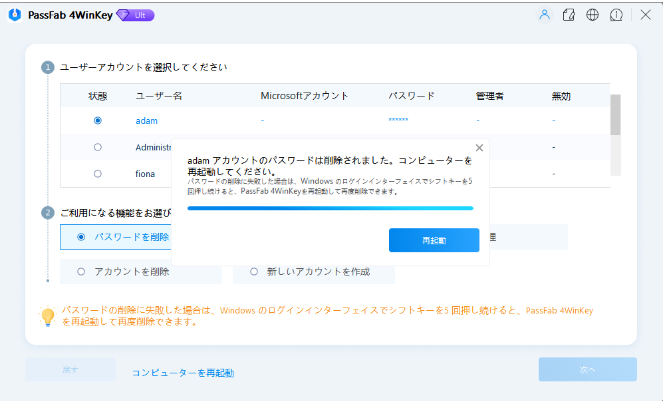Click the Microsoftアカウント column header

coord(304,96)
